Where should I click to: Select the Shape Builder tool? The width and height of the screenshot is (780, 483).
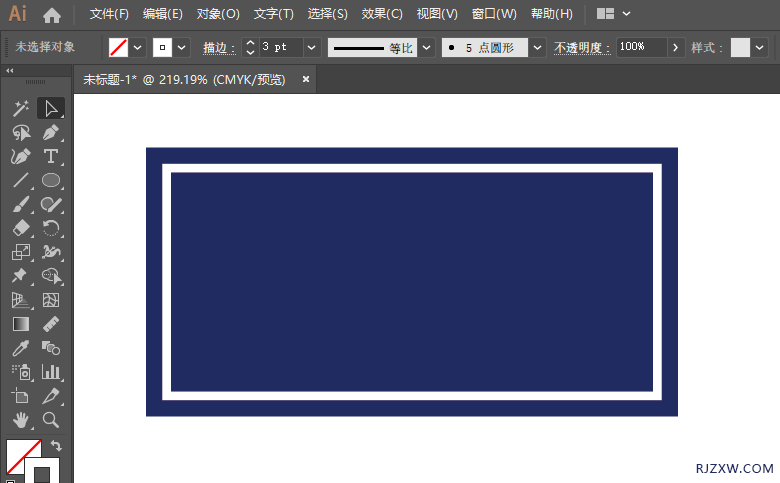click(51, 276)
